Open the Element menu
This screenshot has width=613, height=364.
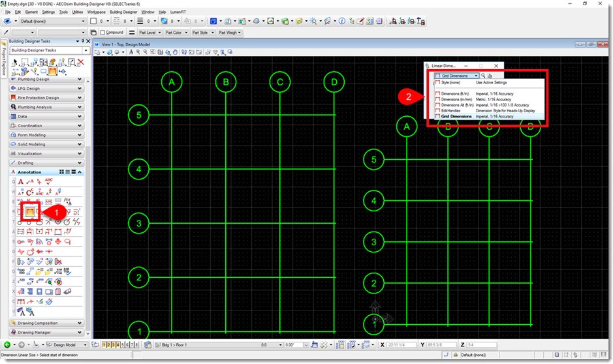coord(31,12)
